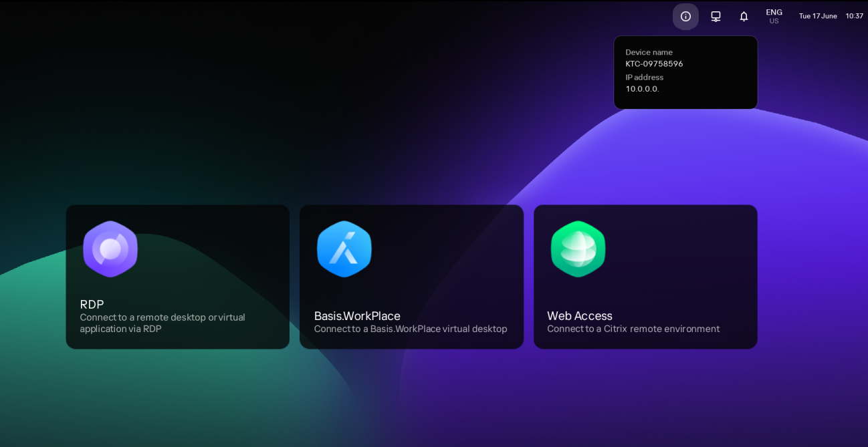This screenshot has height=447, width=868.
Task: Open the Web Access card title
Action: click(x=580, y=316)
